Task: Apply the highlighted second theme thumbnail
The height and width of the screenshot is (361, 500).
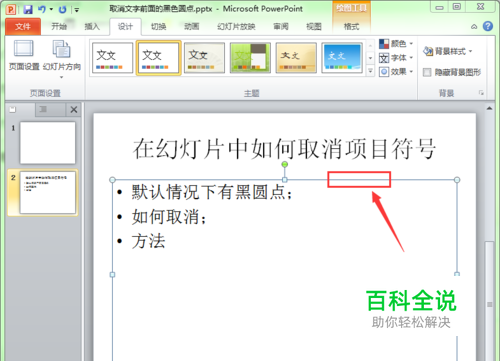Action: coord(159,58)
